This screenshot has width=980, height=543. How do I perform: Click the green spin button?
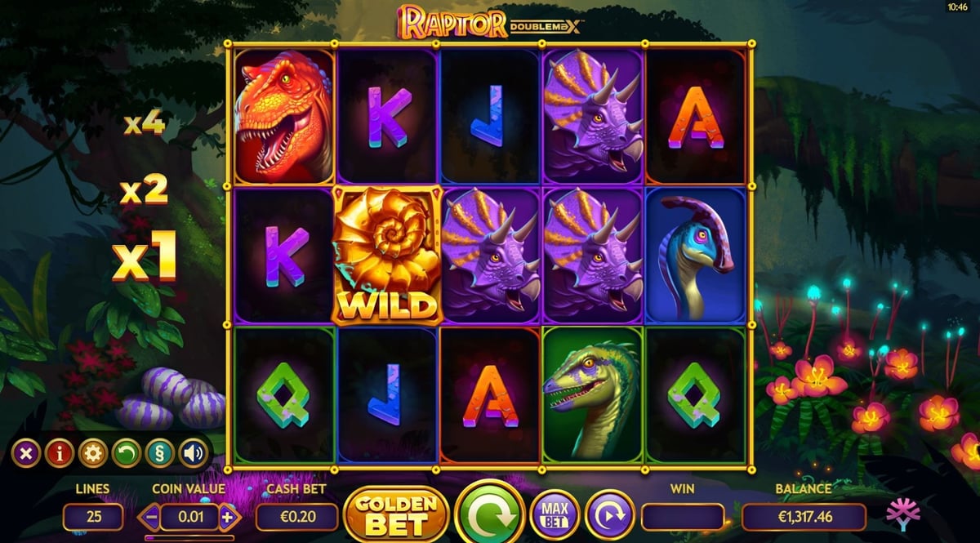pyautogui.click(x=490, y=514)
